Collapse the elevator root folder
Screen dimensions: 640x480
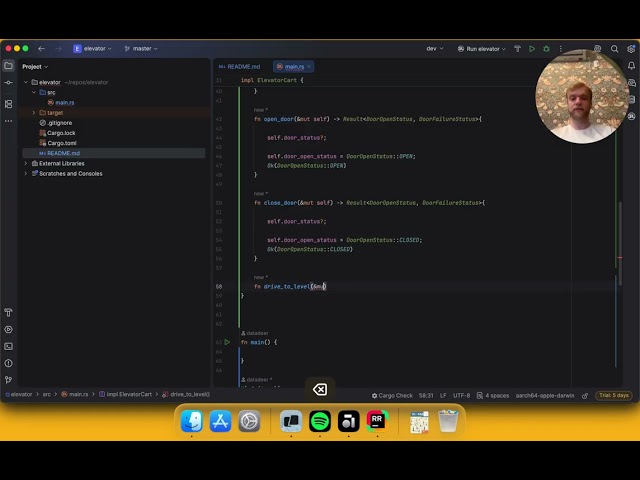[x=26, y=82]
